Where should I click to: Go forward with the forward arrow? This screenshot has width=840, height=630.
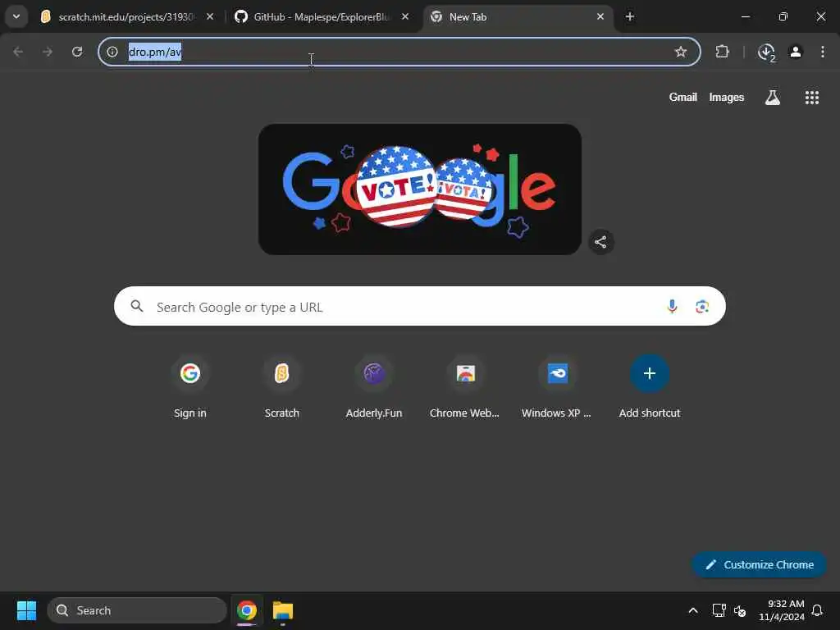[48, 52]
